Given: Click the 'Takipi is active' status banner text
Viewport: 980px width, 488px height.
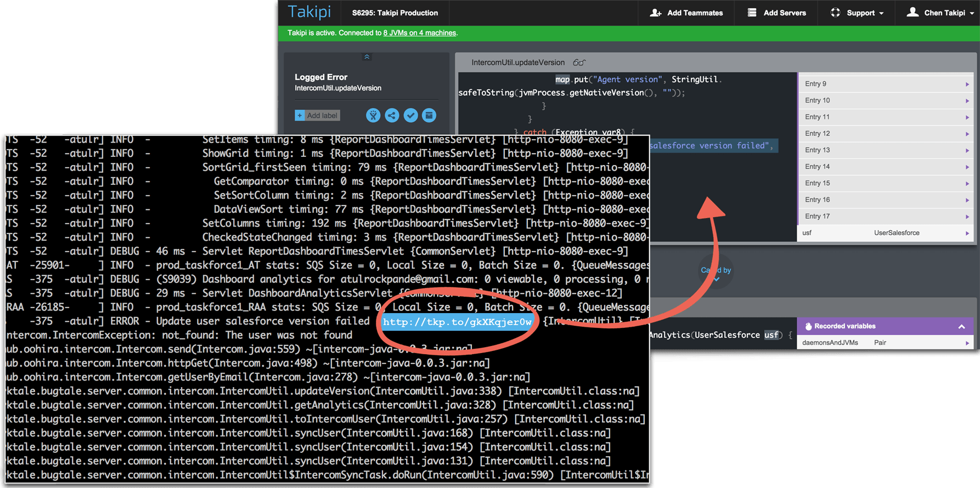Looking at the screenshot, I should (373, 33).
